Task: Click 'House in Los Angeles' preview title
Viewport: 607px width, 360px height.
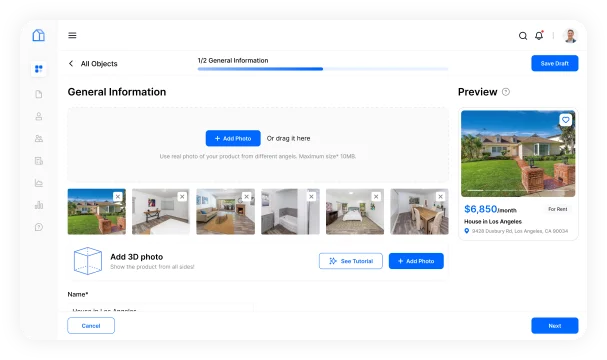Action: [493, 221]
